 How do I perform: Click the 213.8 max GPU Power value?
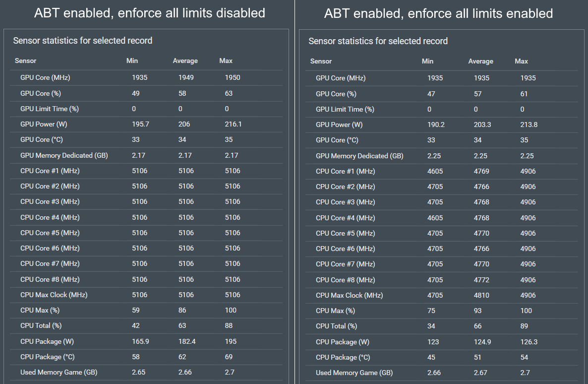click(x=529, y=125)
